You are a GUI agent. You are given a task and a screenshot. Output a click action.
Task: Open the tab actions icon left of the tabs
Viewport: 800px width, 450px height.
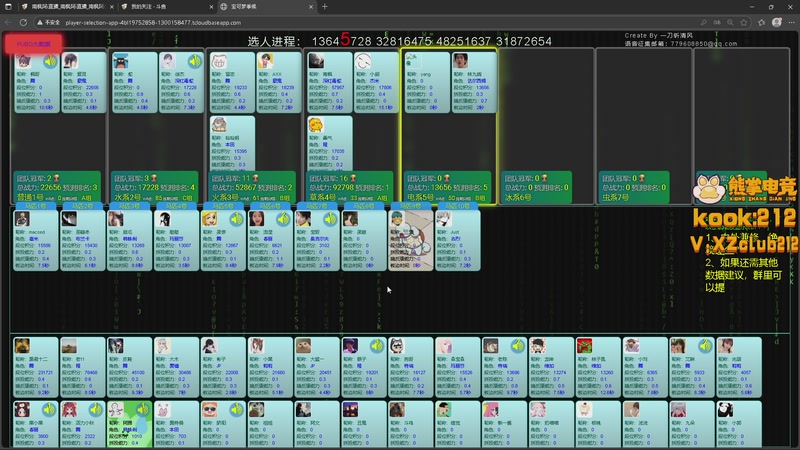click(x=8, y=7)
